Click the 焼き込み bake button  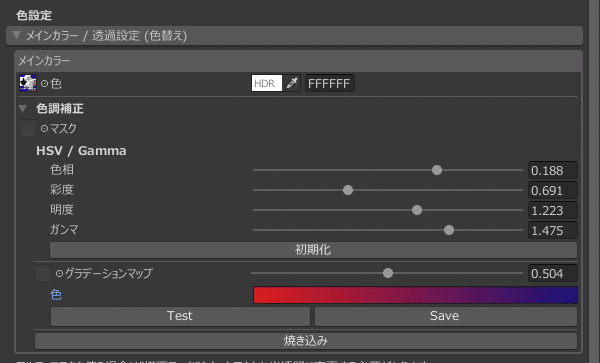pyautogui.click(x=306, y=341)
